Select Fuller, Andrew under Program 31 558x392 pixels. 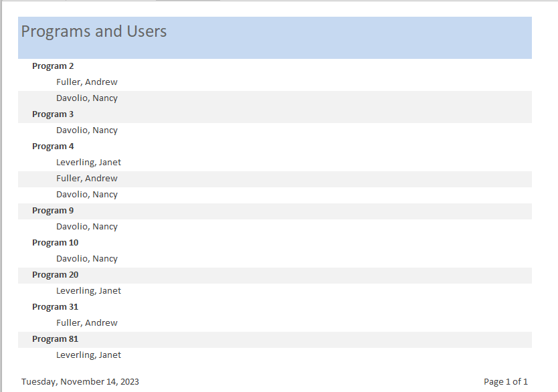click(x=87, y=323)
